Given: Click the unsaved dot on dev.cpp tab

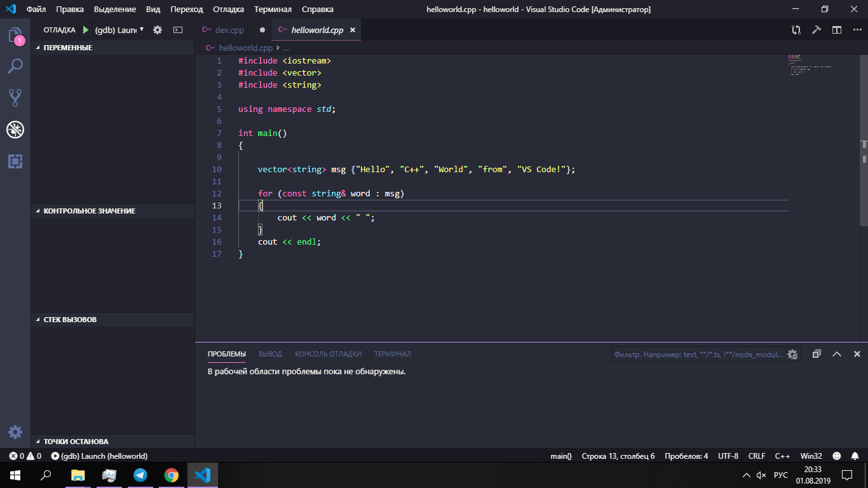Looking at the screenshot, I should [261, 30].
